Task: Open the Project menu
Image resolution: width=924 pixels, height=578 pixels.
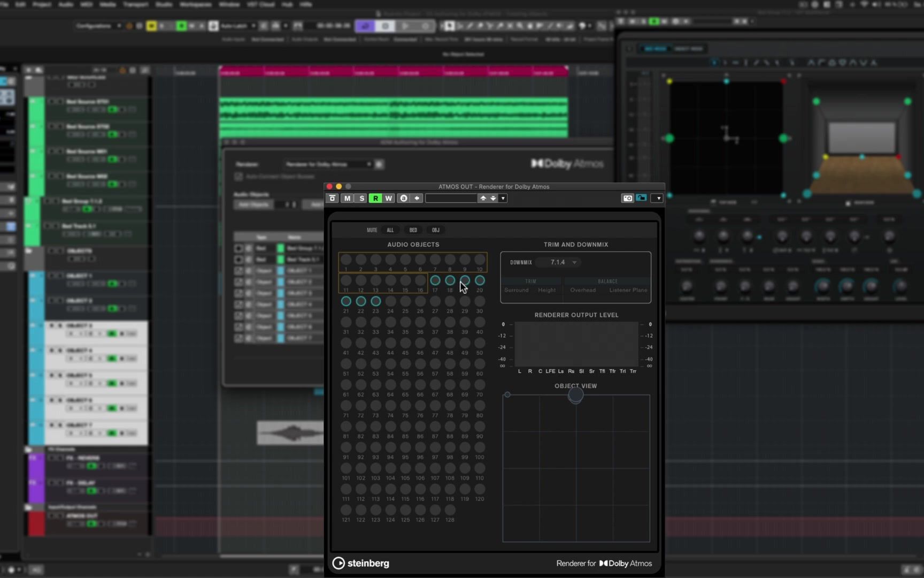Action: click(x=42, y=4)
